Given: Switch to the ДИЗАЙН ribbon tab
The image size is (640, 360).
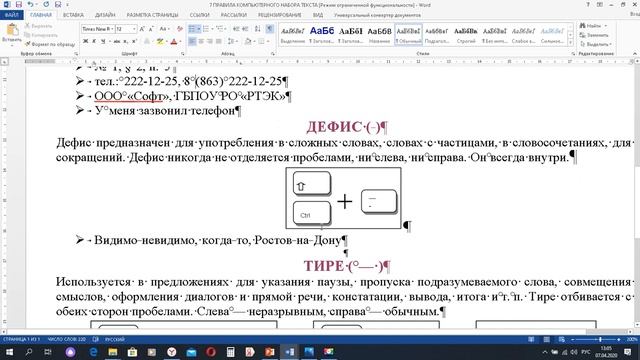Looking at the screenshot, I should point(105,15).
